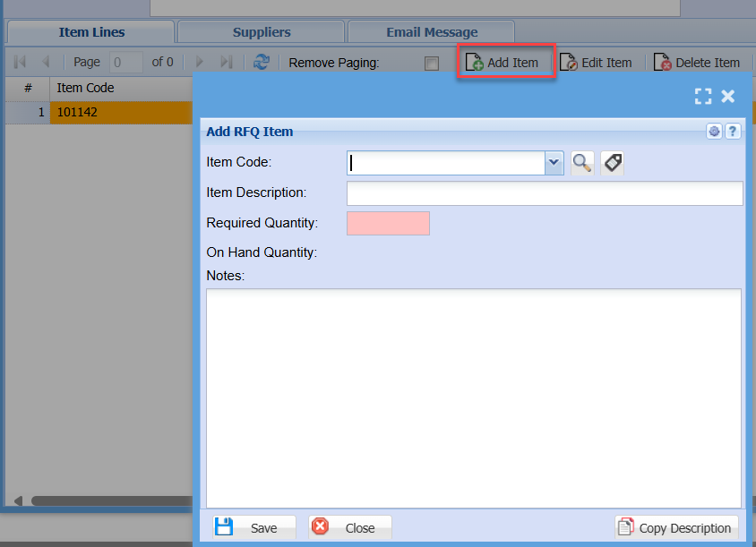This screenshot has width=756, height=547.
Task: Go to the next page arrow
Action: tap(201, 63)
